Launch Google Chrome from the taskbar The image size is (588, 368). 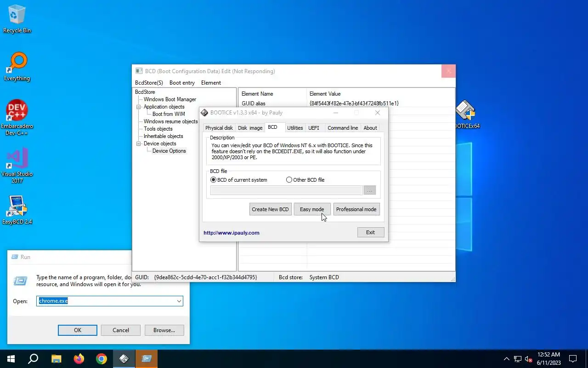102,359
